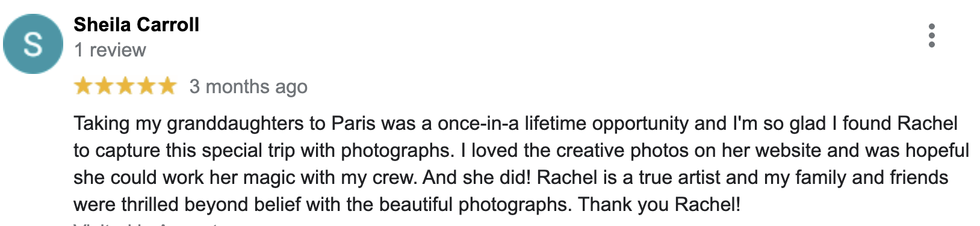Click the word 'Paris' in the review
The image size is (980, 226).
click(353, 123)
